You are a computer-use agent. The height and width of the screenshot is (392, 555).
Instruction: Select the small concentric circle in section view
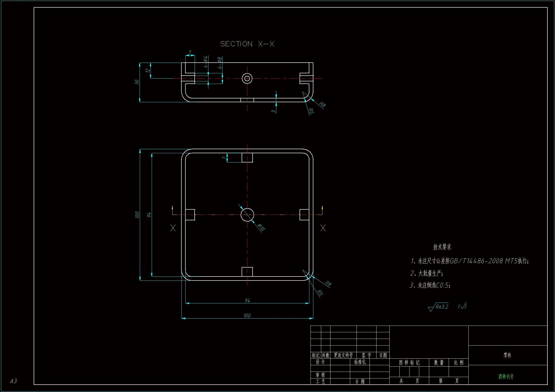pyautogui.click(x=247, y=78)
